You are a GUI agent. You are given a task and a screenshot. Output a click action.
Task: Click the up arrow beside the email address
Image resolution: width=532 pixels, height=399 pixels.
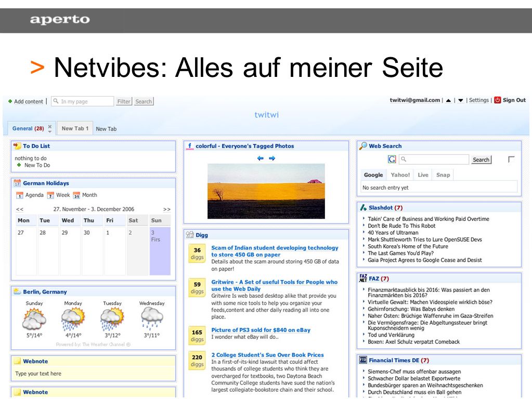pos(448,100)
